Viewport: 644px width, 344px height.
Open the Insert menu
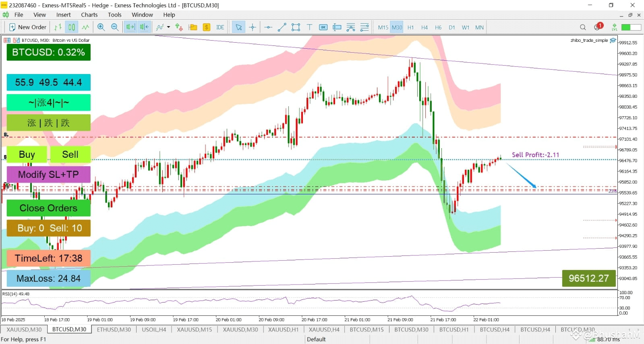tap(63, 15)
